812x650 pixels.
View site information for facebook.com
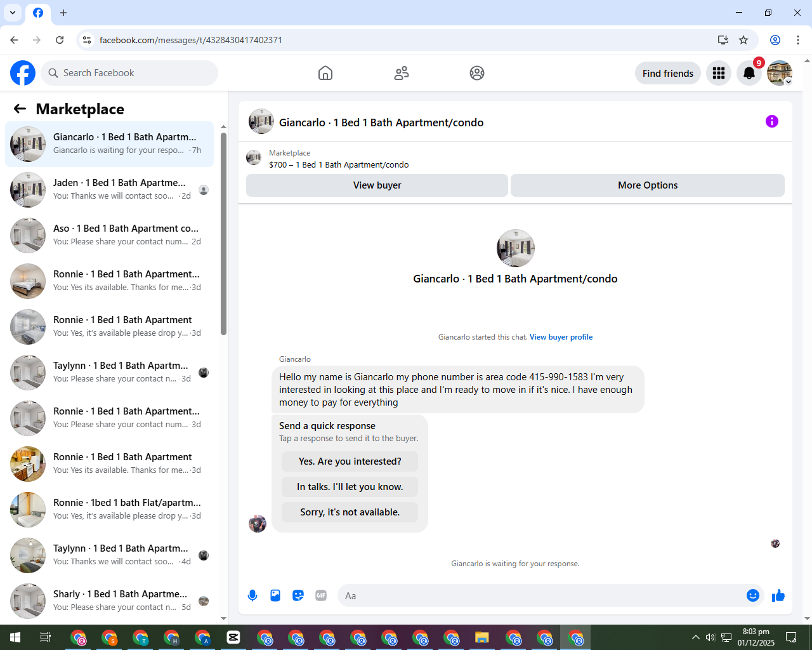pyautogui.click(x=87, y=40)
